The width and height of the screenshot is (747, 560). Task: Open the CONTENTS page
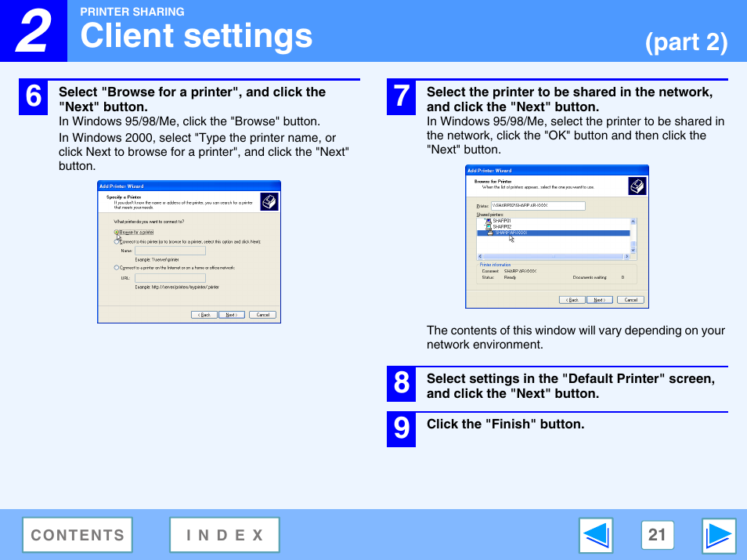[78, 536]
